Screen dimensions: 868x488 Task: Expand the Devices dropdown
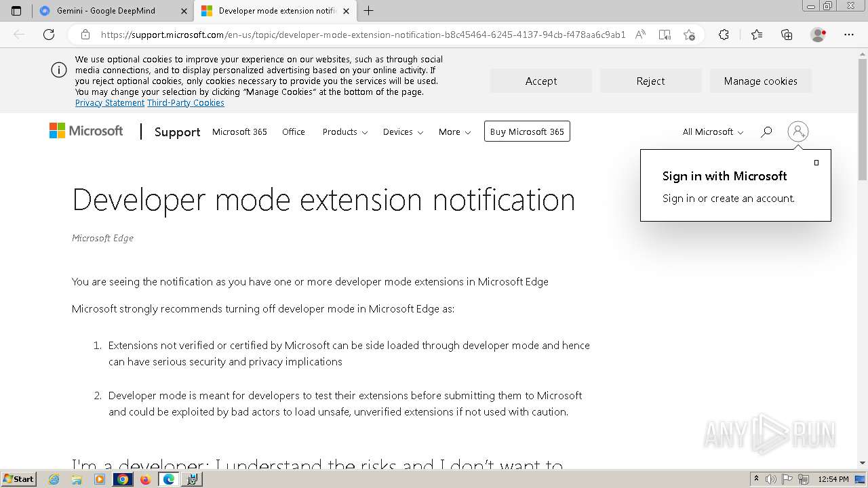tap(403, 131)
